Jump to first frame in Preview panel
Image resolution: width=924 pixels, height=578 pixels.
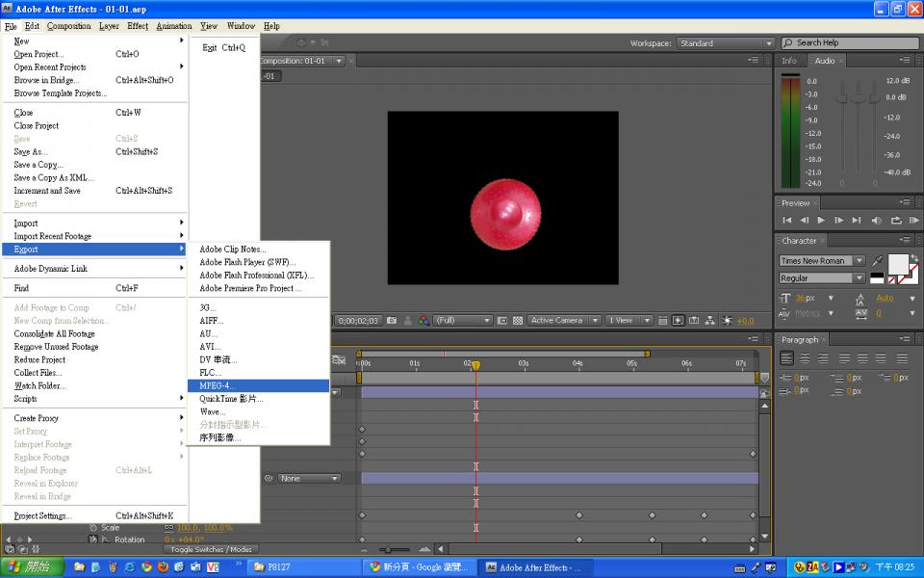pos(786,221)
